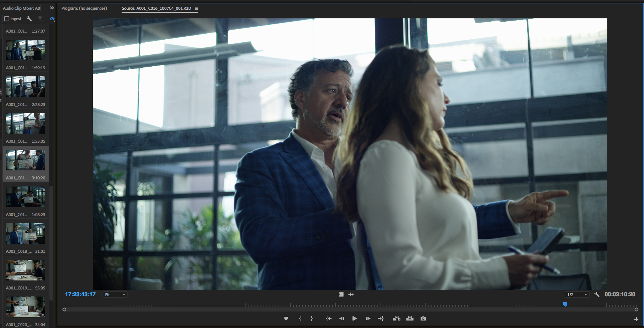Step forward one frame
This screenshot has width=644, height=328.
click(x=368, y=319)
